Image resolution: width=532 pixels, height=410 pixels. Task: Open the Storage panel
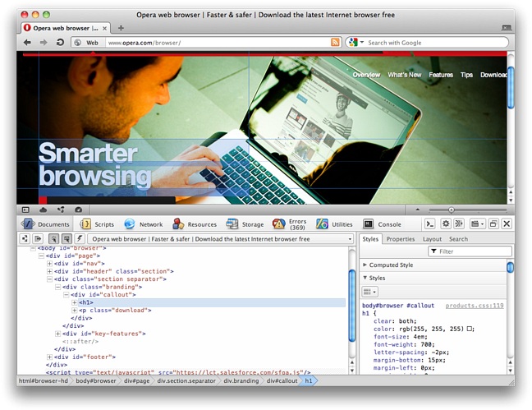point(245,224)
